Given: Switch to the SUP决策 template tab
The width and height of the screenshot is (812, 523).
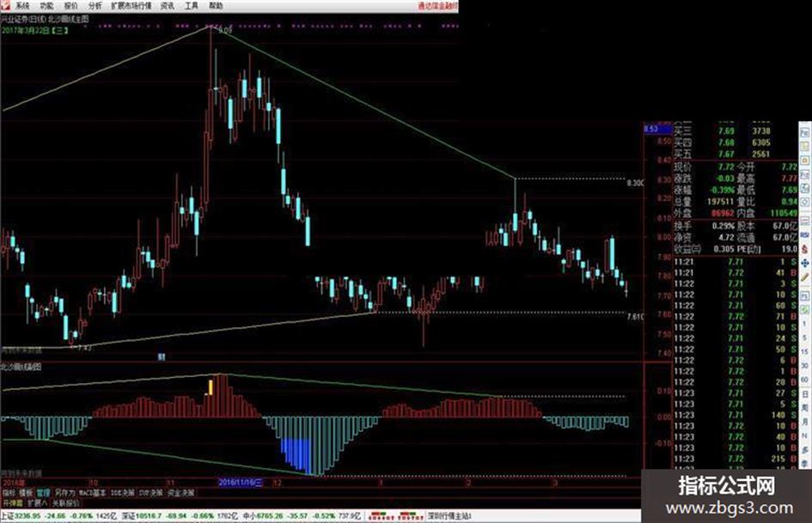Looking at the screenshot, I should (x=150, y=493).
